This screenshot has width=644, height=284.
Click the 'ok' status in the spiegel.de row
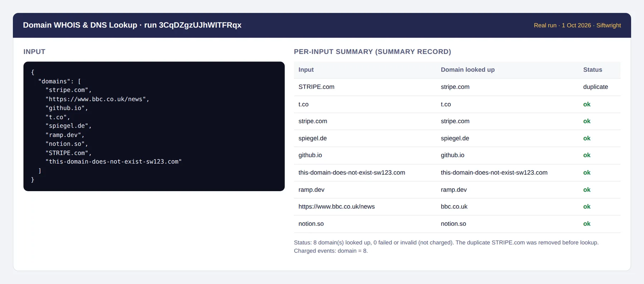pos(587,138)
